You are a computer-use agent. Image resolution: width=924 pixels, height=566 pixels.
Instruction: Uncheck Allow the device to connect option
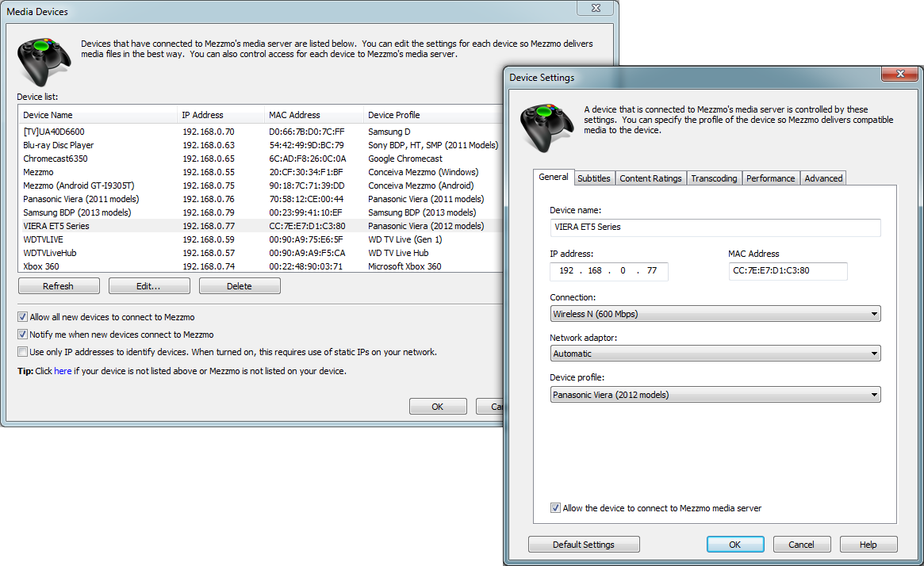pos(555,508)
